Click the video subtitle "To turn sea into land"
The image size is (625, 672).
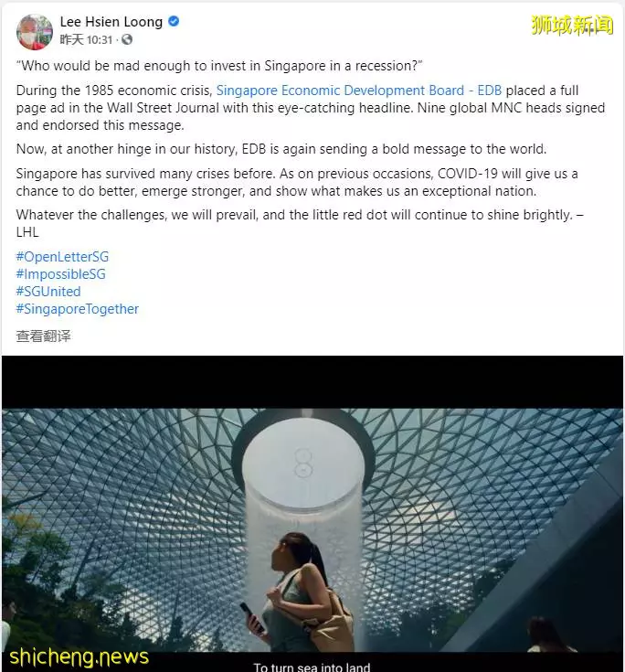click(312, 667)
